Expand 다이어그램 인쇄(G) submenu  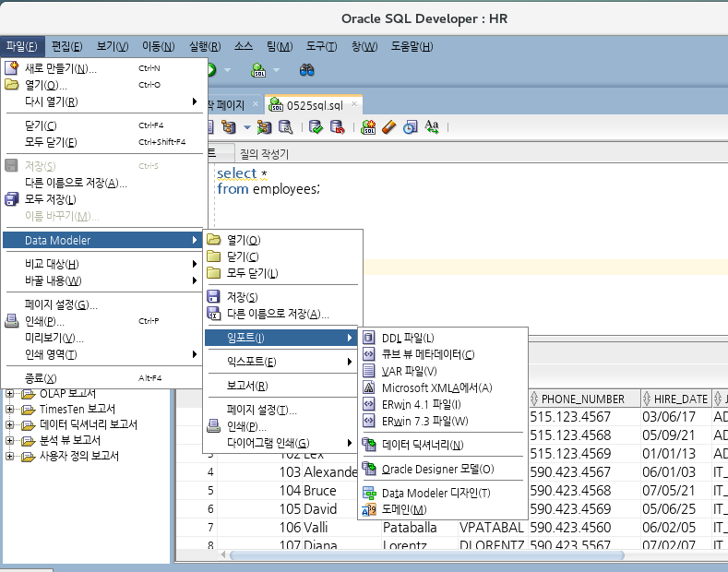281,443
